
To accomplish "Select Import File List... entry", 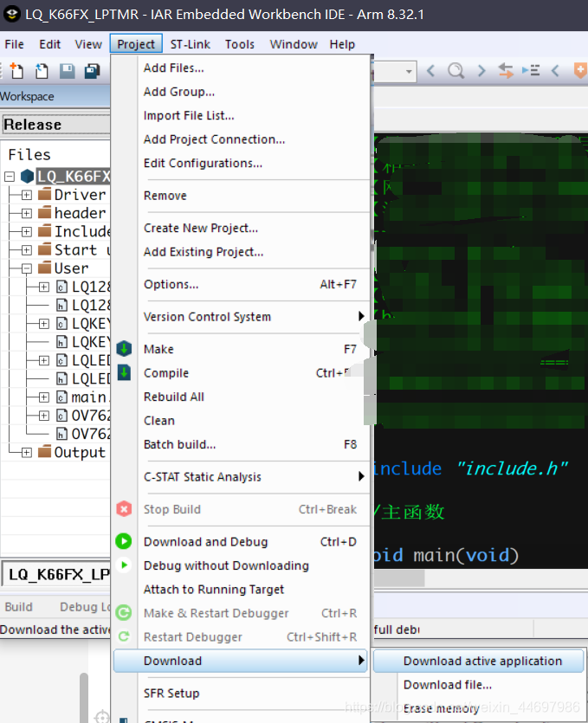I will coord(242,115).
